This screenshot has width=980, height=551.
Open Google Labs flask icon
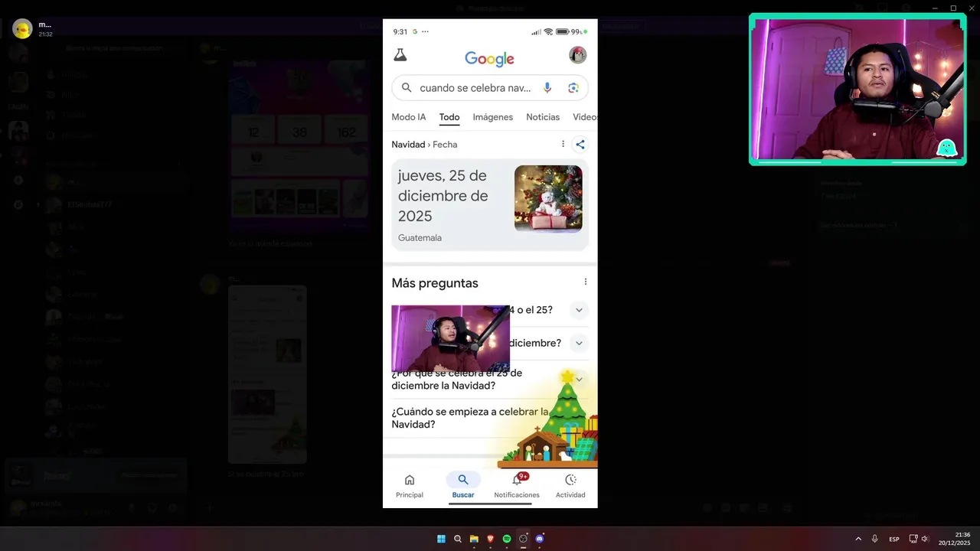(x=400, y=55)
